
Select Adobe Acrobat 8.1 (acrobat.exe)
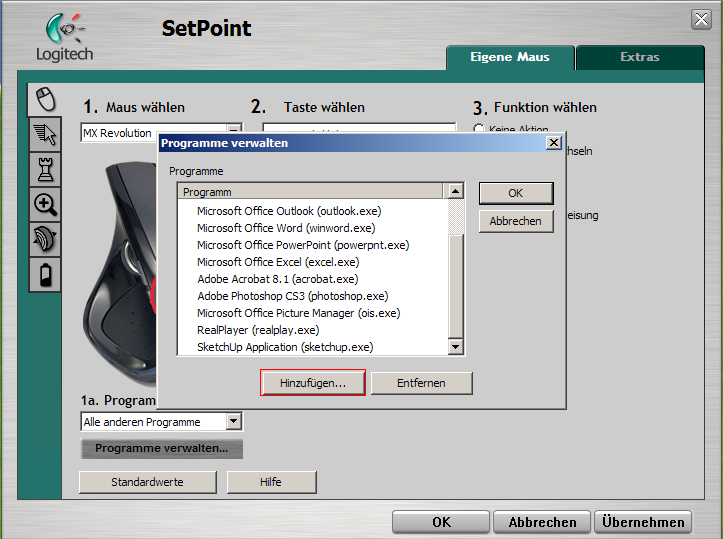click(278, 279)
